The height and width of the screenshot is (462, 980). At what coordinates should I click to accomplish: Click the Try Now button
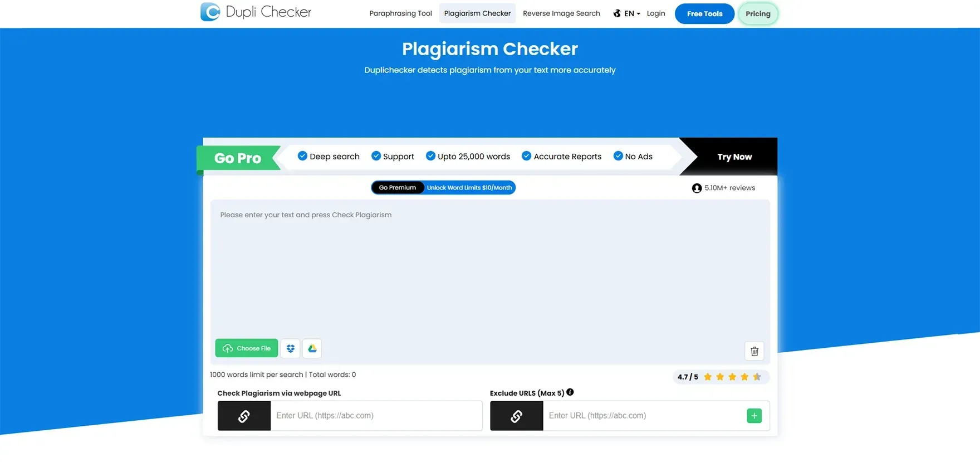734,157
